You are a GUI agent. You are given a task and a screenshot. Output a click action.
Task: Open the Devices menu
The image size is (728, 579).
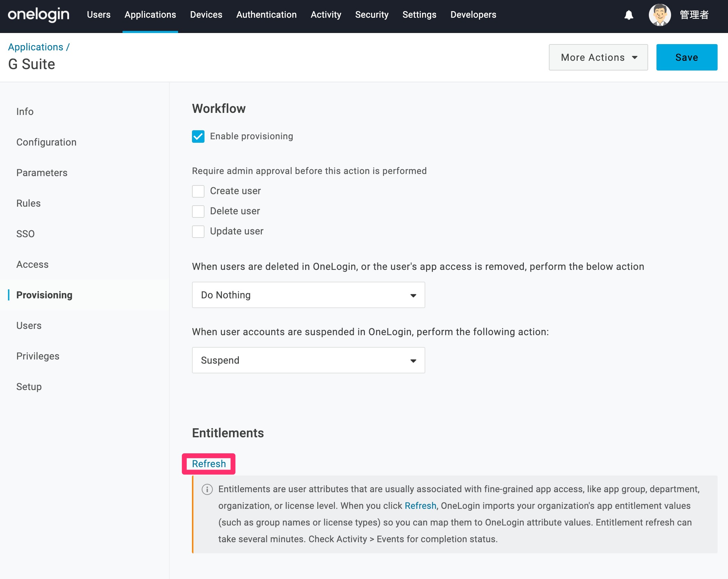[x=206, y=15]
